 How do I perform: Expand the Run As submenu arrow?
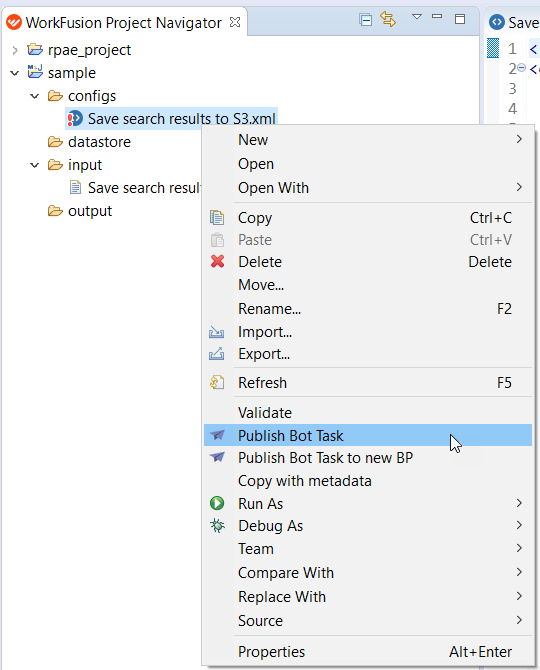[519, 503]
